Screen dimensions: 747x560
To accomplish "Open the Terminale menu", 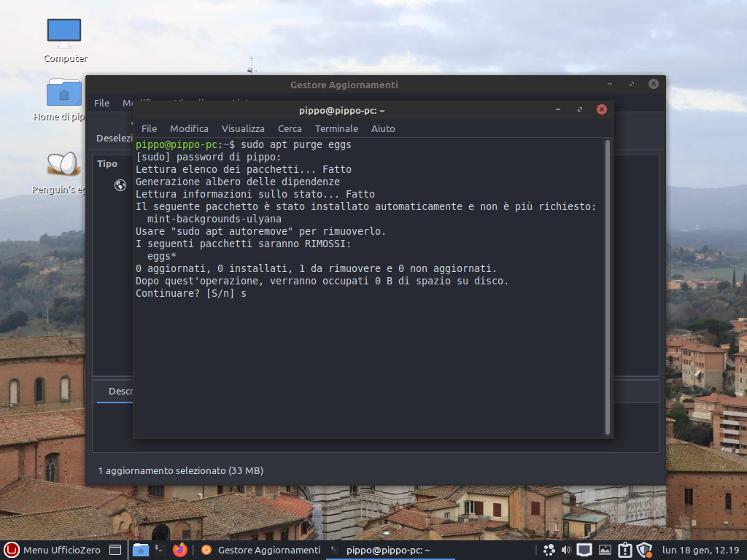I will coord(336,128).
